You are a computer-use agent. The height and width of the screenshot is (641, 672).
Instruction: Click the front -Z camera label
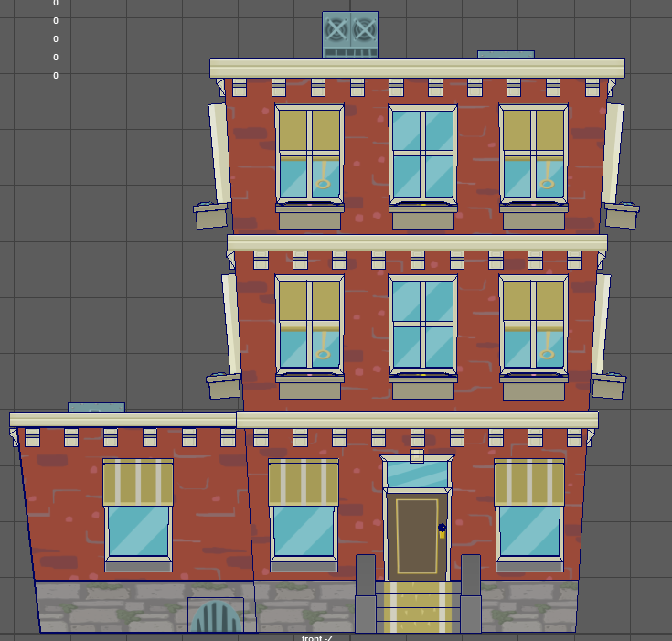(316, 637)
